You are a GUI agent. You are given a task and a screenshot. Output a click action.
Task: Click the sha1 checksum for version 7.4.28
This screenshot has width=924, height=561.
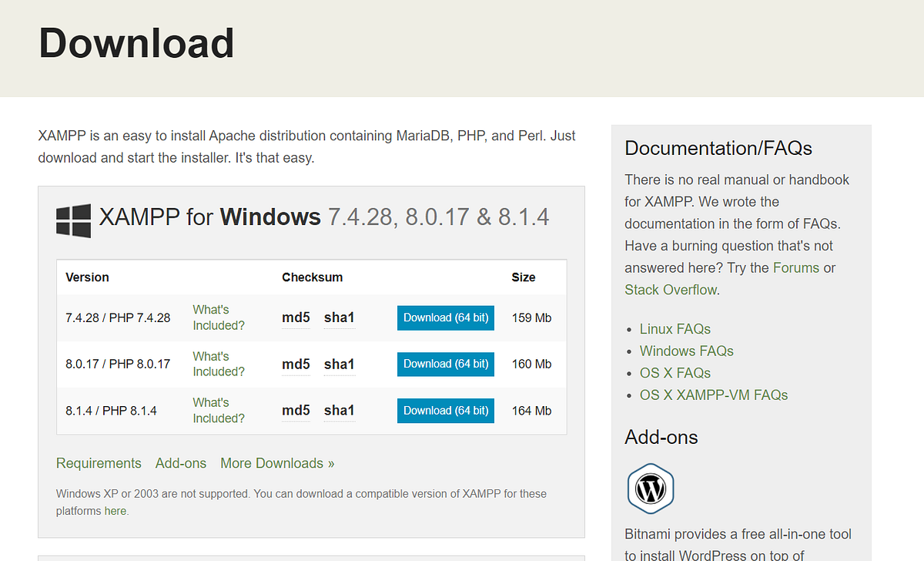[x=339, y=317]
